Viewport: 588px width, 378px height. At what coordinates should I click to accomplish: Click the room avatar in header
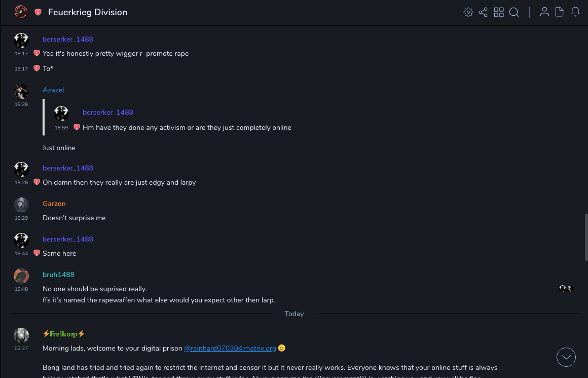[21, 12]
